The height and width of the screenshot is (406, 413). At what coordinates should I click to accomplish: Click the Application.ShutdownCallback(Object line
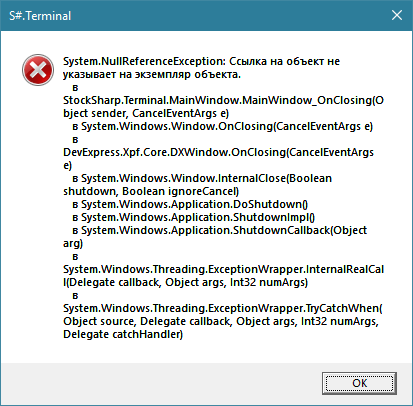click(x=219, y=230)
